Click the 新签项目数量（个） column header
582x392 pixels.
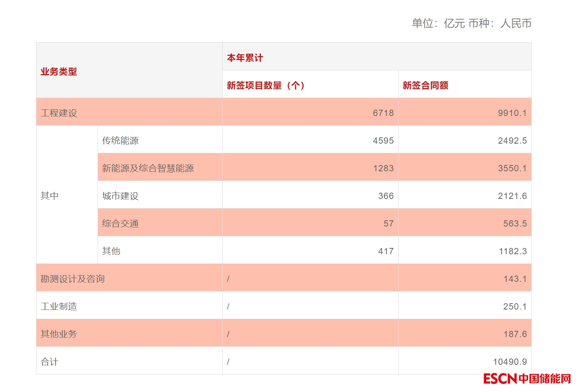(265, 85)
